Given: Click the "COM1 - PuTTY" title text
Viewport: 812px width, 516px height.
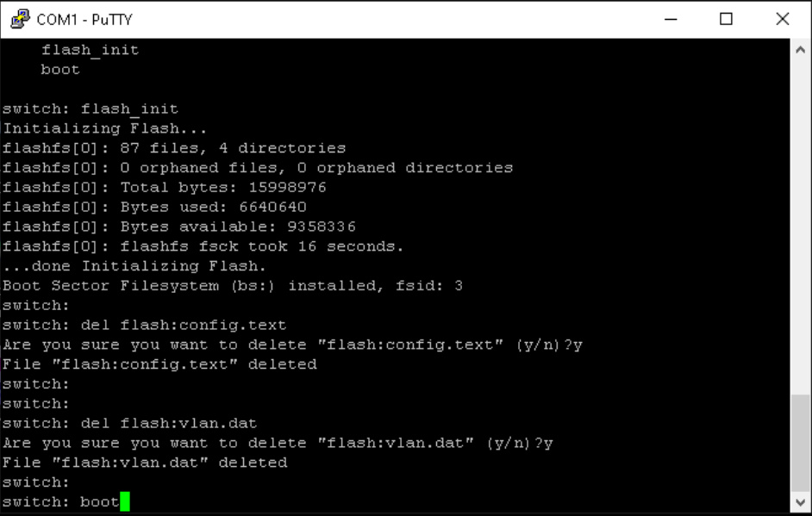Looking at the screenshot, I should [84, 19].
